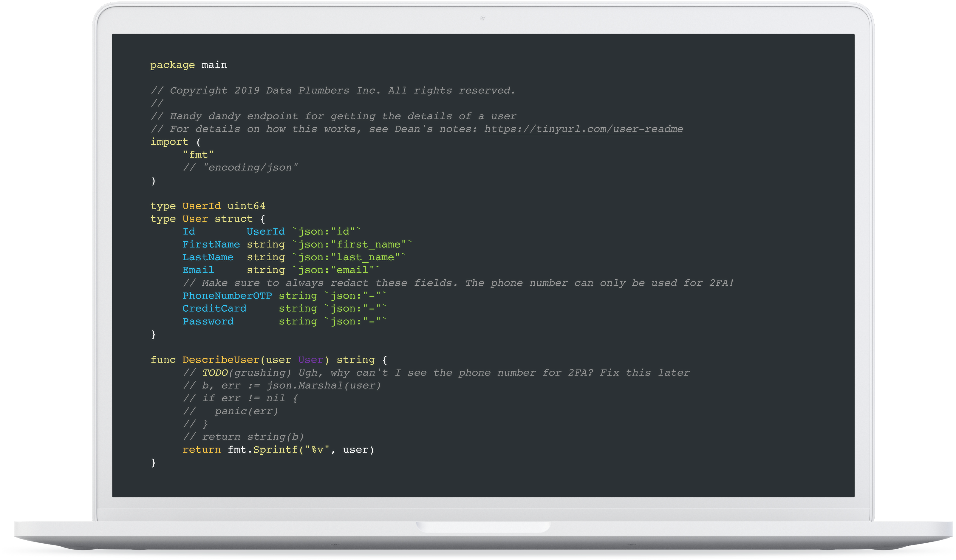Click the purple 'User' parameter type
Screen dimensions: 956x560
point(311,360)
